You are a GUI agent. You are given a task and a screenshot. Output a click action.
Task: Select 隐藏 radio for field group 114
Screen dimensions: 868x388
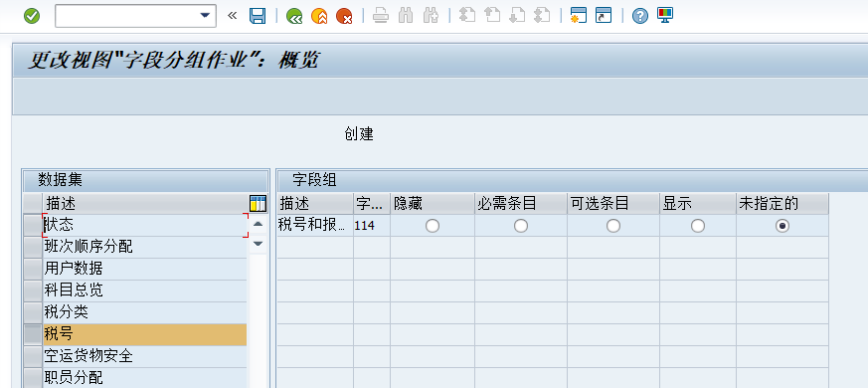pos(433,226)
